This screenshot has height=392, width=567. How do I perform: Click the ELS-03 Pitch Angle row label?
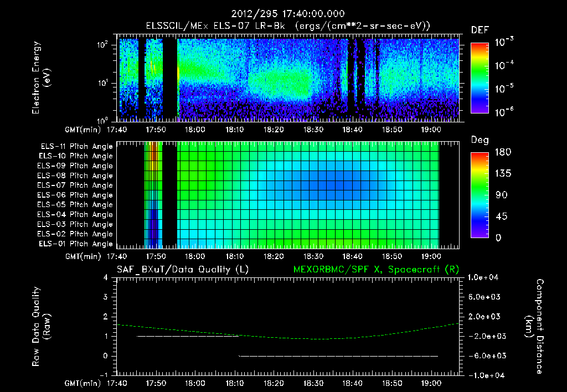pyautogui.click(x=75, y=225)
